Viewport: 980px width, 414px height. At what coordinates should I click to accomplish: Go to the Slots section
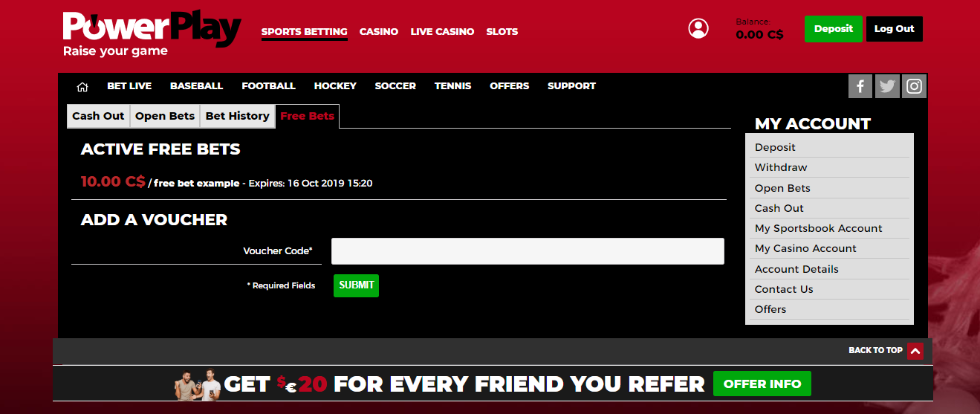(502, 32)
